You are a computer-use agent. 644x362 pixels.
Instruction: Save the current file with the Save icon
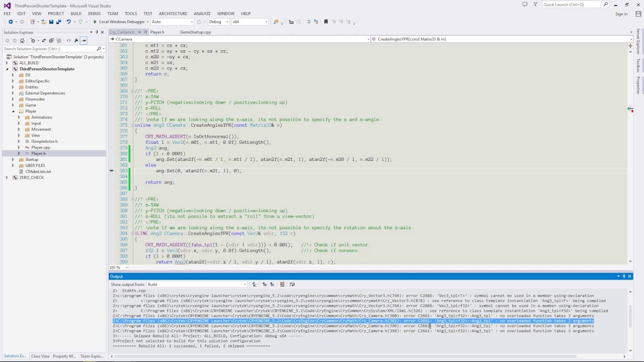click(51, 22)
